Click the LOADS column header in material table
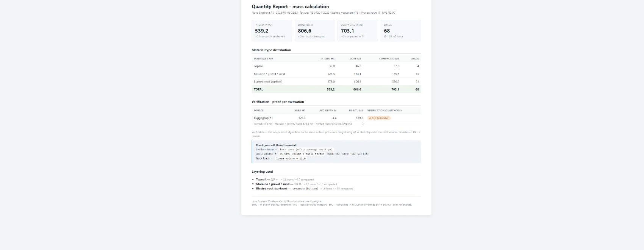The image size is (644, 250). [x=415, y=59]
